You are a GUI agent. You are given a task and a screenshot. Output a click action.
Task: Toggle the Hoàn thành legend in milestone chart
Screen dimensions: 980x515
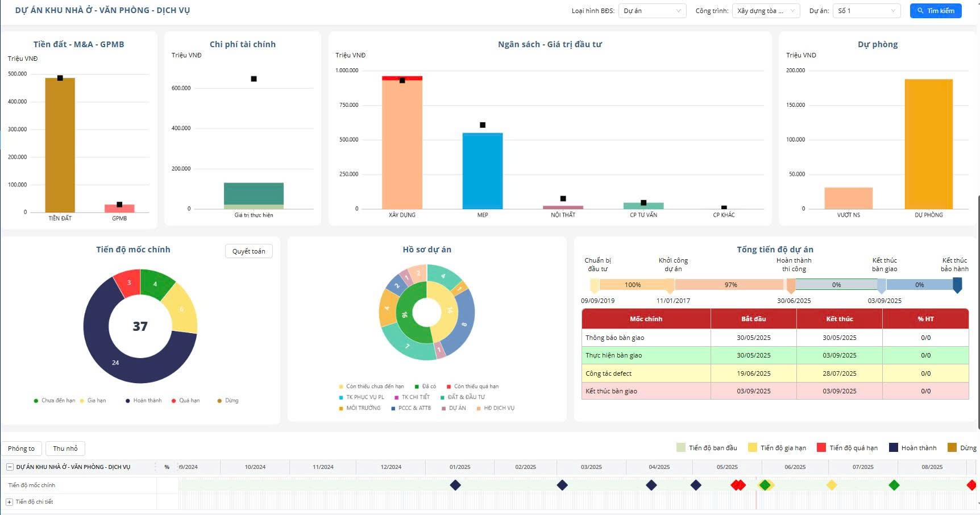point(144,401)
